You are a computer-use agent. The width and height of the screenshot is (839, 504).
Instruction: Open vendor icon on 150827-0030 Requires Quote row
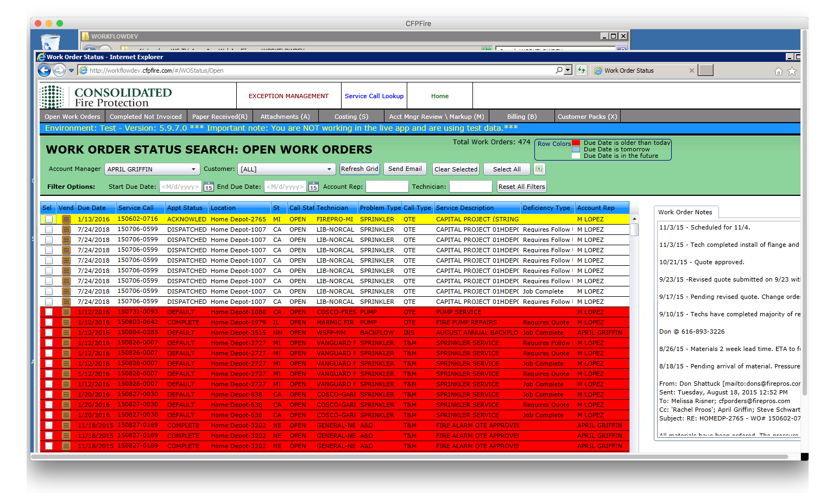pyautogui.click(x=66, y=405)
